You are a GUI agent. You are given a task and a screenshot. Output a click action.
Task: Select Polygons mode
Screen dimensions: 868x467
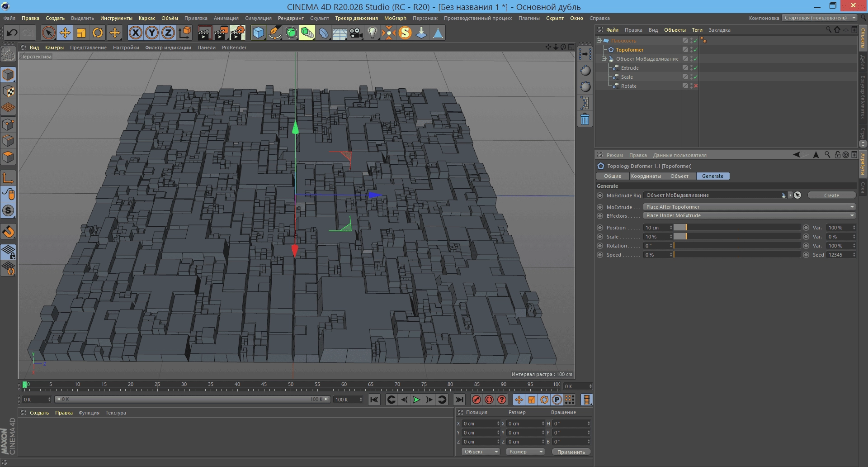pyautogui.click(x=8, y=157)
